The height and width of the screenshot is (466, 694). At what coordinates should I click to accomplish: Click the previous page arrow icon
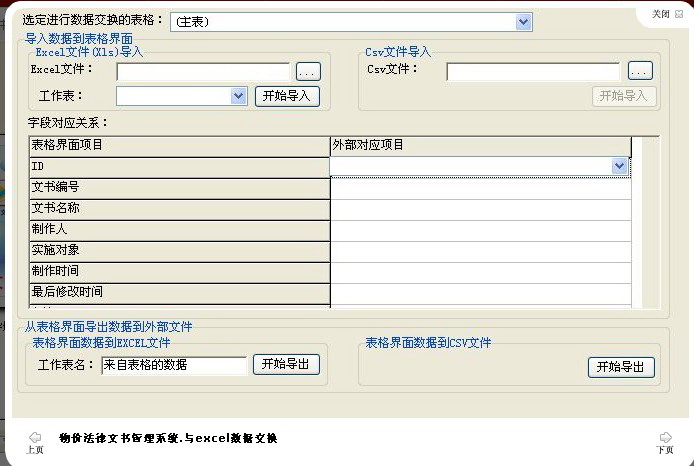(x=35, y=437)
